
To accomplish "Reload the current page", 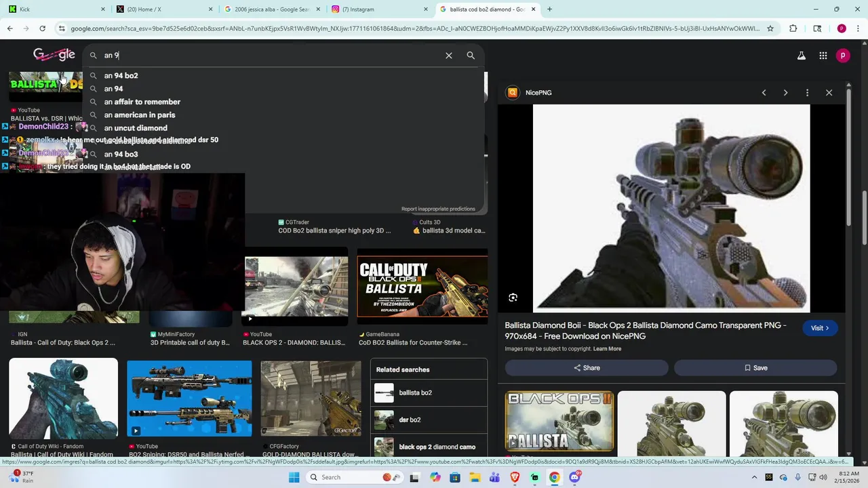I will [42, 28].
